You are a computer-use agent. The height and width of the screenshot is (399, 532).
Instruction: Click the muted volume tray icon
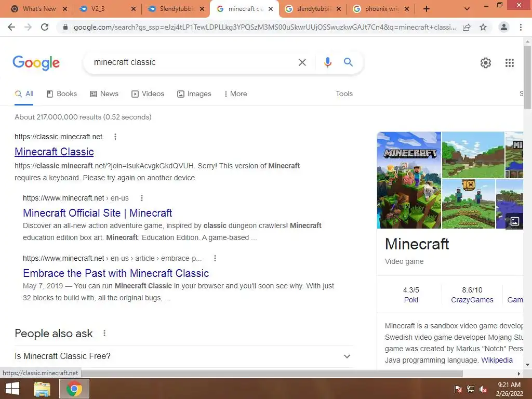(483, 389)
